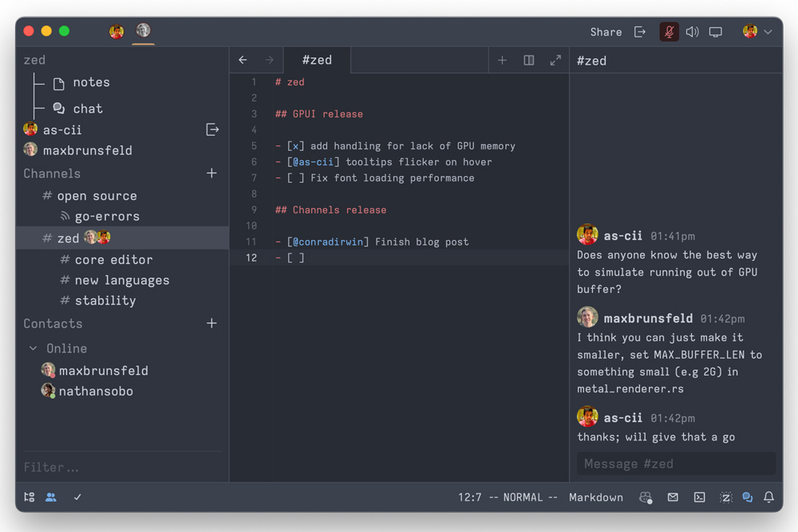798x532 pixels.
Task: Click the #zed chat panel header
Action: click(591, 61)
